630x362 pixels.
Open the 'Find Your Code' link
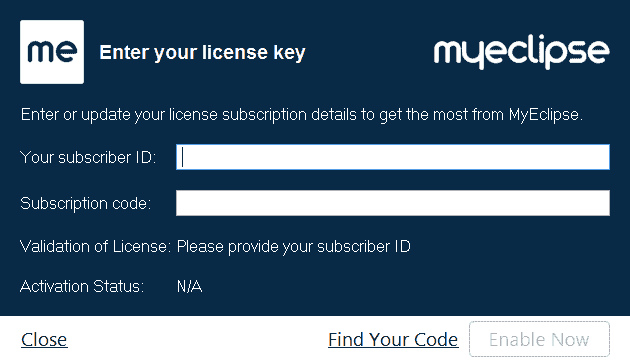(393, 340)
